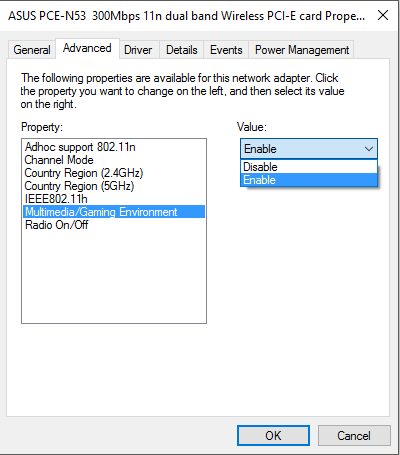Select Adhoc support 802.11n property
400x455 pixels.
coord(114,147)
